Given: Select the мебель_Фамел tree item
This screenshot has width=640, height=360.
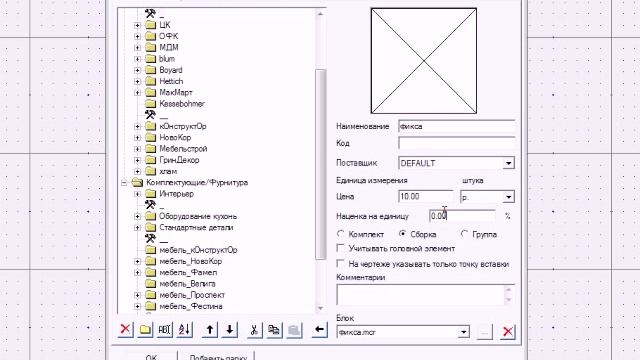Looking at the screenshot, I should point(188,272).
